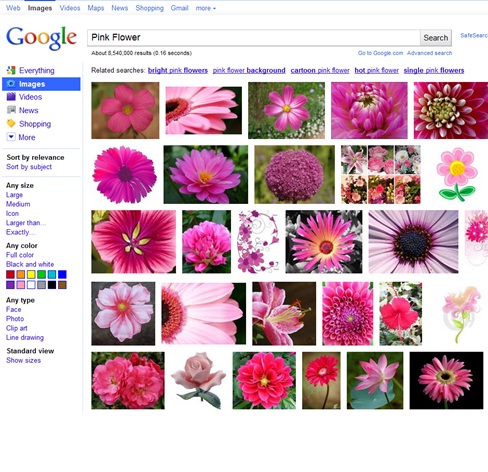Screen dimensions: 488x472
Task: Filter by Black and white
Action: (30, 264)
